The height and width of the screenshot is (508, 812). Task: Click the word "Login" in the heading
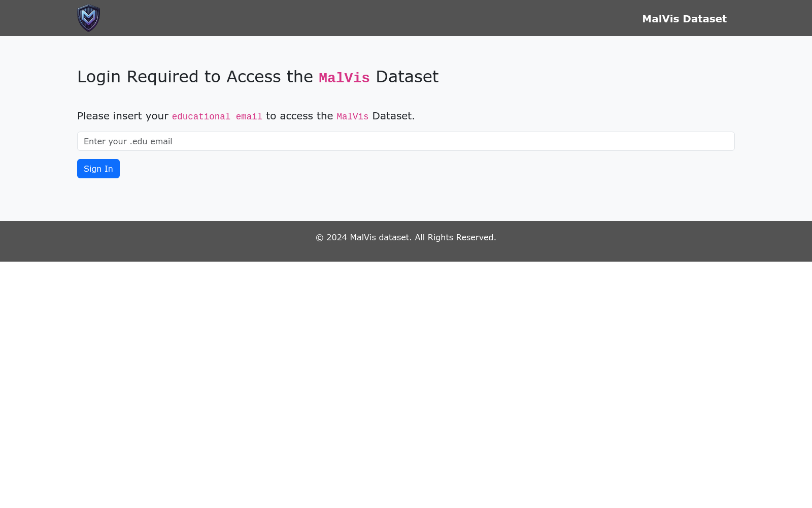99,77
